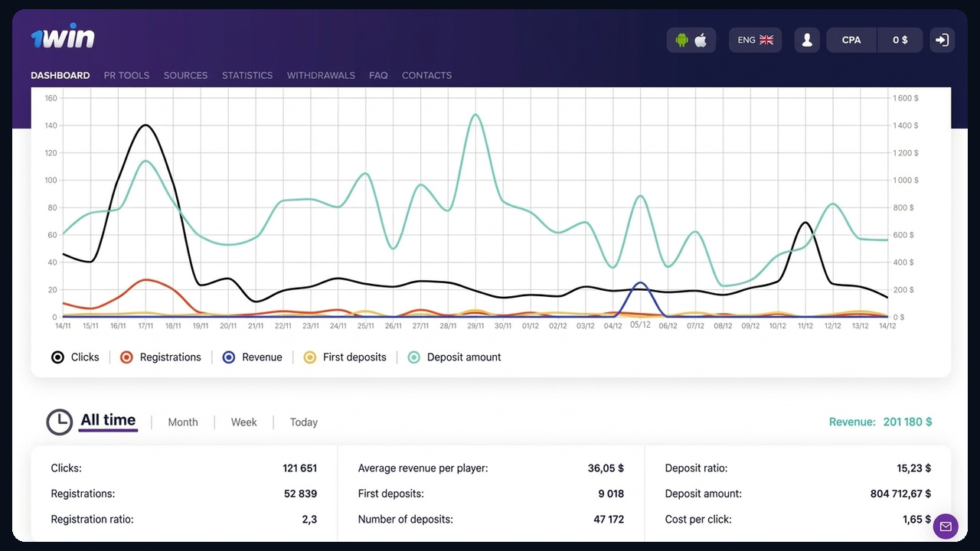
Task: Toggle the Registrations series in legend
Action: [x=161, y=357]
